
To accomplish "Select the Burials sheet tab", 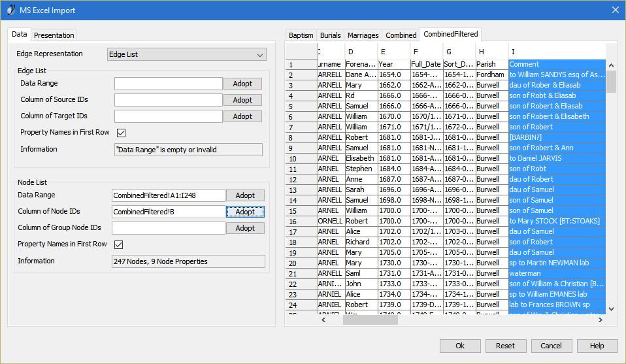I will (x=330, y=35).
